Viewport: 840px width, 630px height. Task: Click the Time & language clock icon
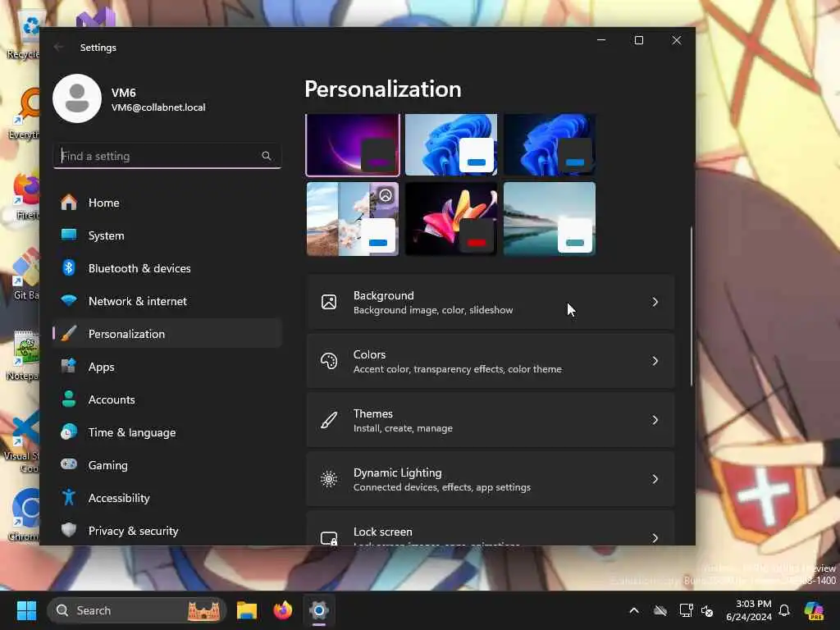coord(69,431)
